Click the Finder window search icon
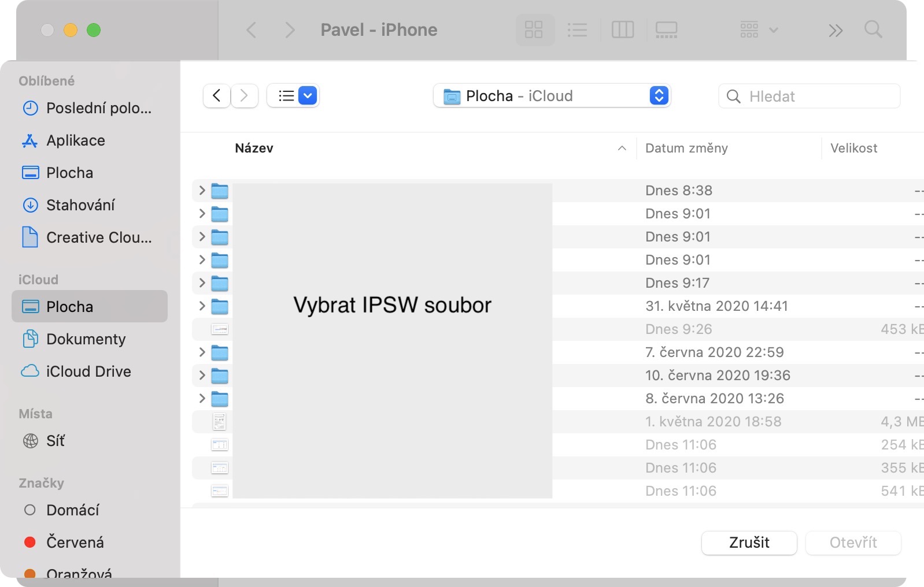The width and height of the screenshot is (924, 587). tap(873, 29)
